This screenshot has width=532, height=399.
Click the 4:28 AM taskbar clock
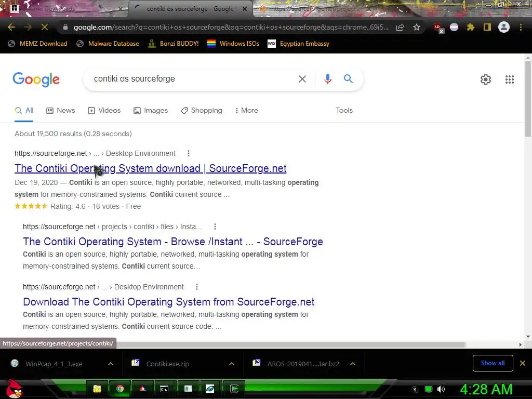point(486,389)
